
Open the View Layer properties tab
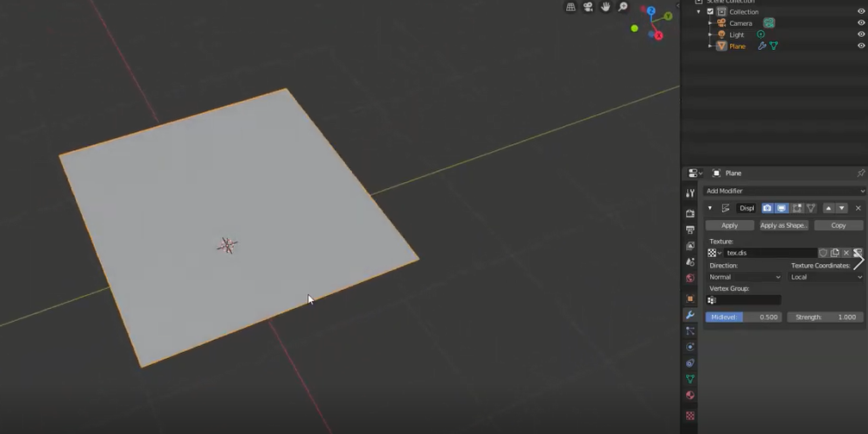pos(689,246)
